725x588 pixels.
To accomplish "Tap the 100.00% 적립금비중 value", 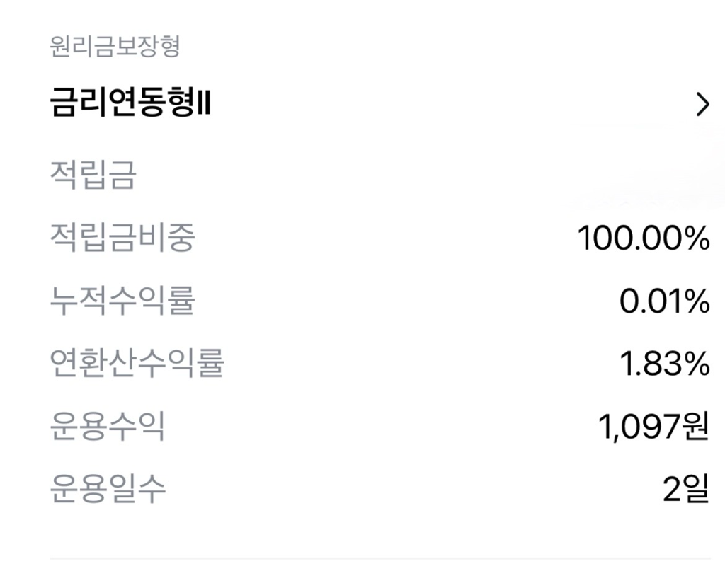I will 643,239.
